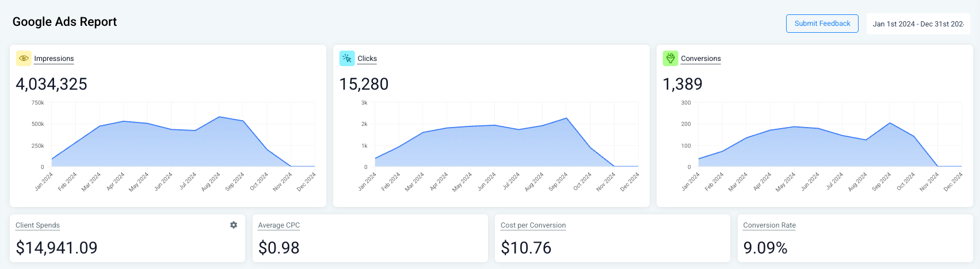Click the Impressions eye icon
The width and height of the screenshot is (980, 269).
(24, 59)
